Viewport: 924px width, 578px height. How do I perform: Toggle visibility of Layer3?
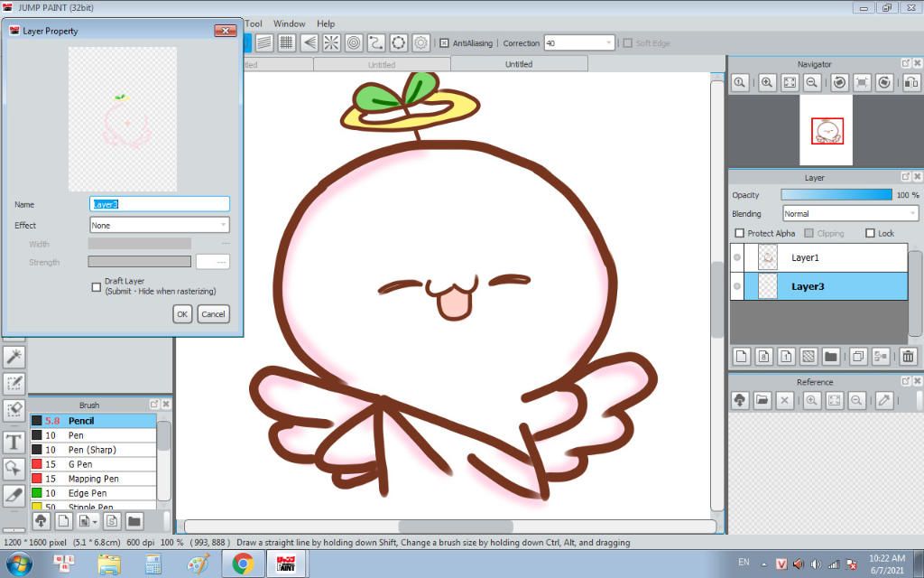pyautogui.click(x=737, y=286)
